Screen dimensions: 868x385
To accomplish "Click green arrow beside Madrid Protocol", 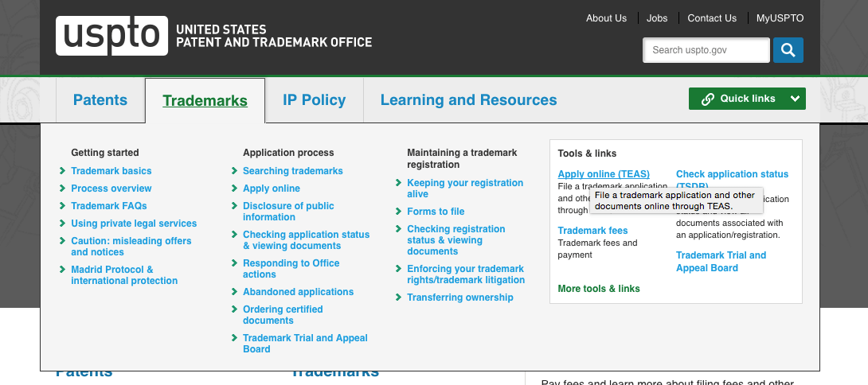I will point(63,270).
